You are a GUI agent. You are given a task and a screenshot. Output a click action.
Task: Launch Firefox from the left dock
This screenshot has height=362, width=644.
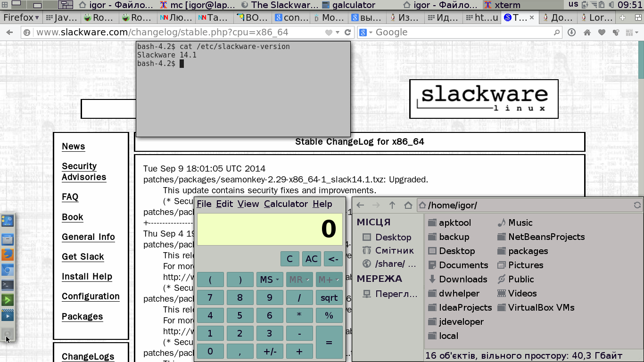click(8, 255)
